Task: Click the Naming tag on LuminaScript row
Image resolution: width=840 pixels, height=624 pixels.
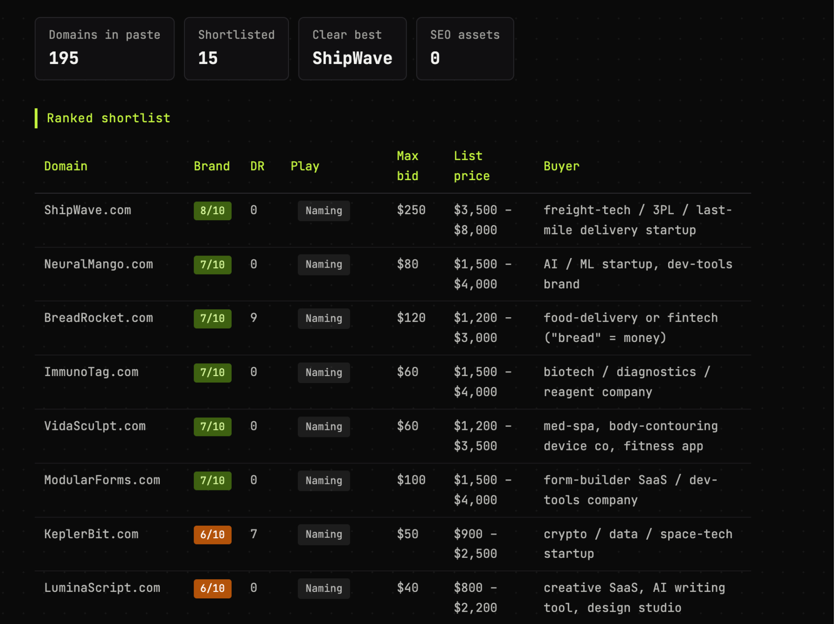Action: [x=324, y=588]
